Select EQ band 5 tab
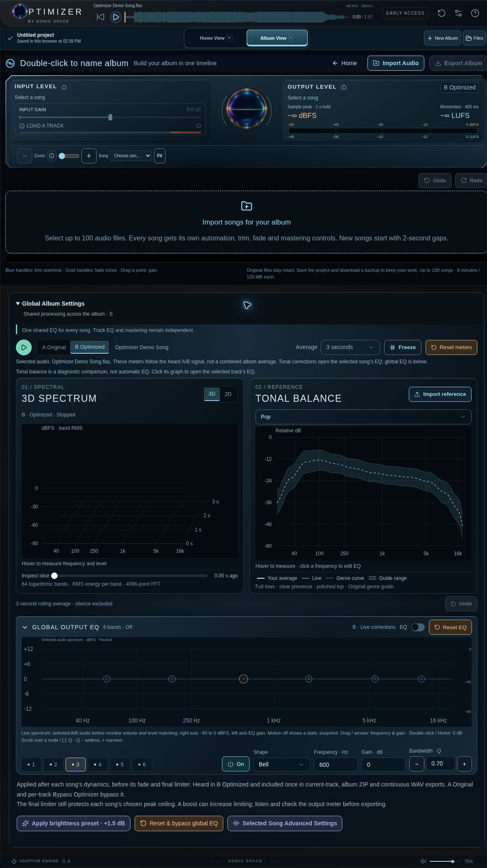The height and width of the screenshot is (868, 487). 120,765
